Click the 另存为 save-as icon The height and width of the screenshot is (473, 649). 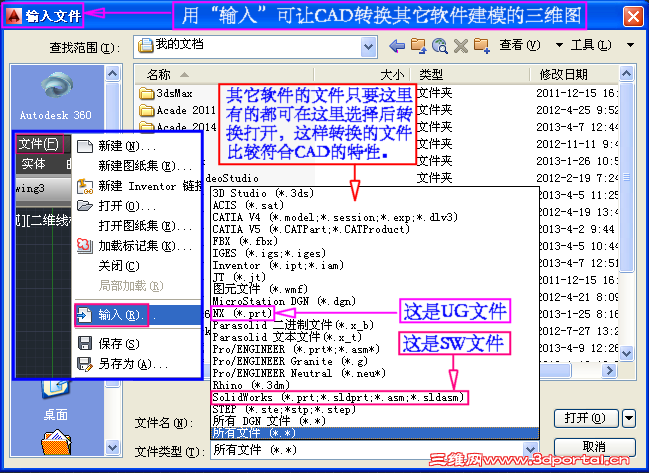tap(85, 364)
